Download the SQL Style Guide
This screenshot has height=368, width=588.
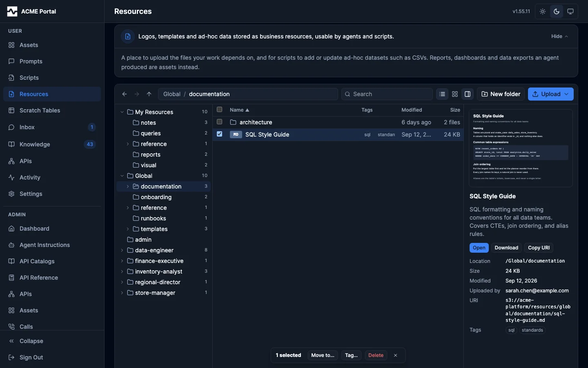pyautogui.click(x=506, y=248)
